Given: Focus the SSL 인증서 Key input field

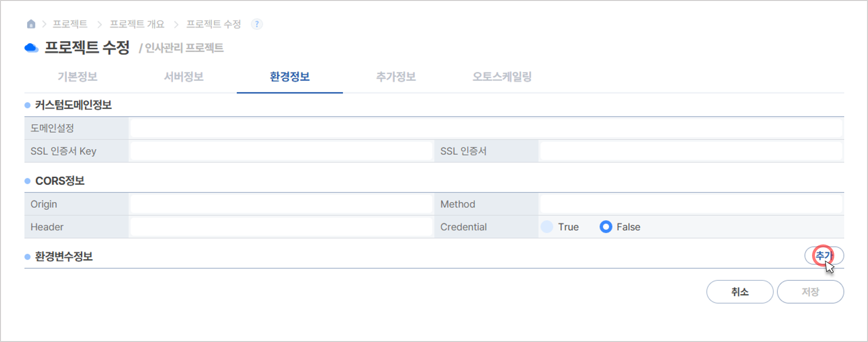Looking at the screenshot, I should coord(281,151).
